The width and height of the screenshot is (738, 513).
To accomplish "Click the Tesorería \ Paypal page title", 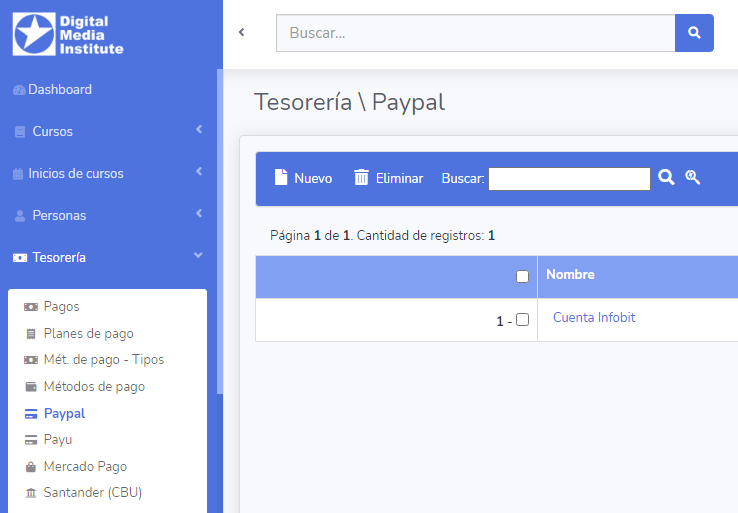I will (x=349, y=102).
